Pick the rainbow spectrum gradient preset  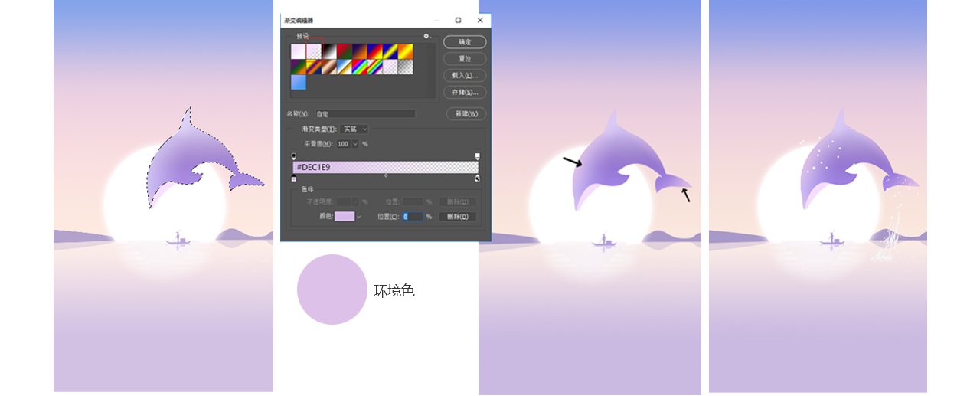(360, 67)
